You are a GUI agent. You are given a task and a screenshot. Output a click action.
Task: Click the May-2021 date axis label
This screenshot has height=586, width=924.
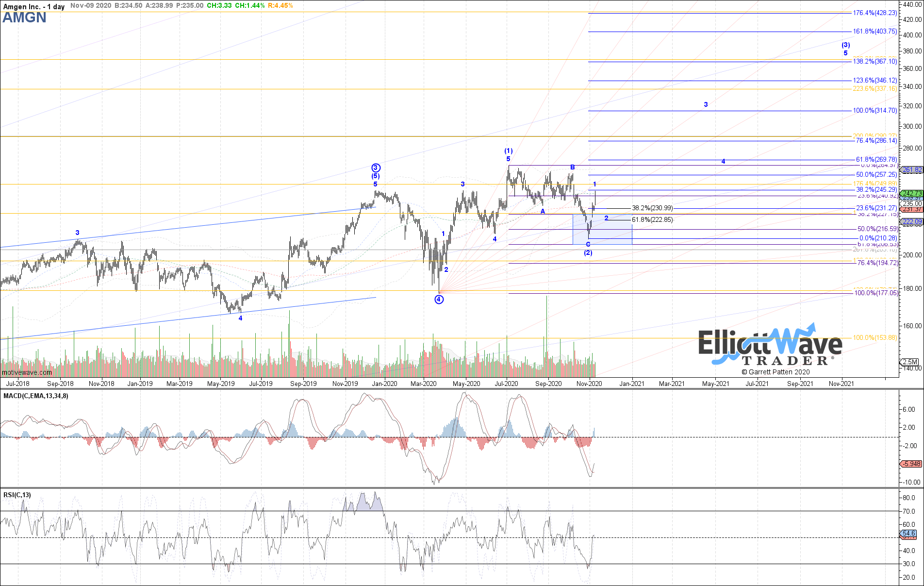point(716,384)
